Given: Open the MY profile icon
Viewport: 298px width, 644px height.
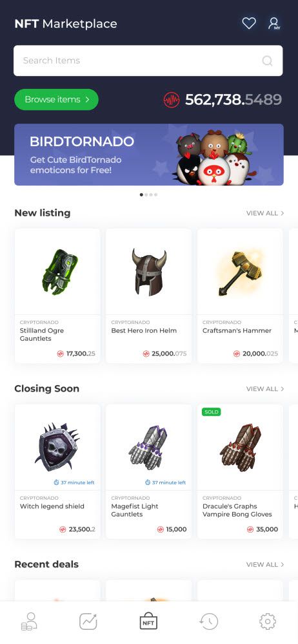Looking at the screenshot, I should click(274, 23).
